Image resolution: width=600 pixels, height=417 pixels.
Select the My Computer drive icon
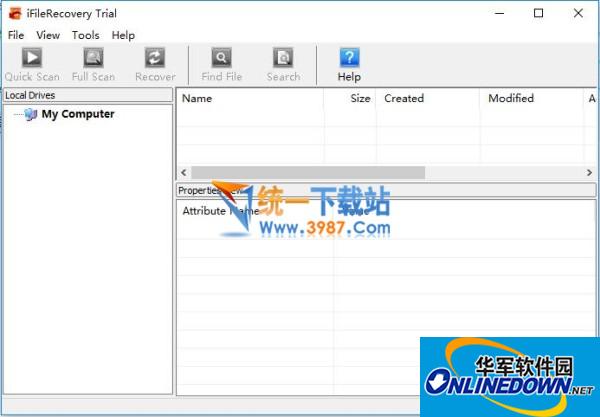[30, 114]
